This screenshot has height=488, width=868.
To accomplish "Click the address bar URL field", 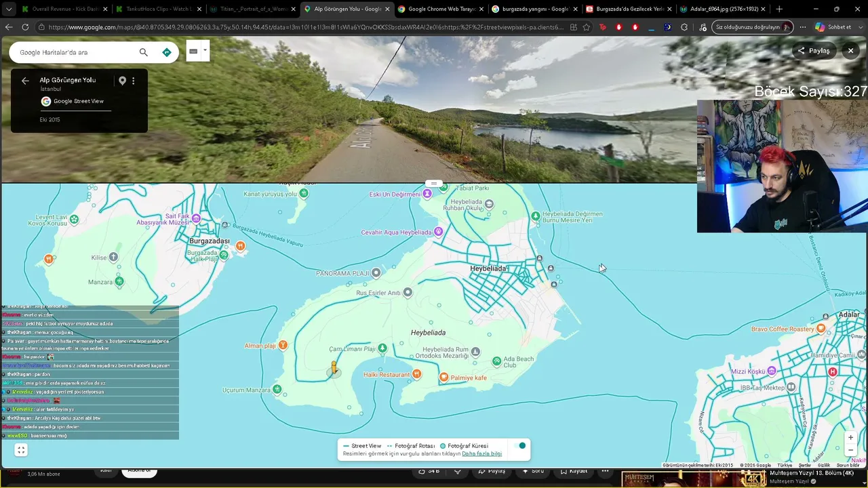I will click(305, 27).
